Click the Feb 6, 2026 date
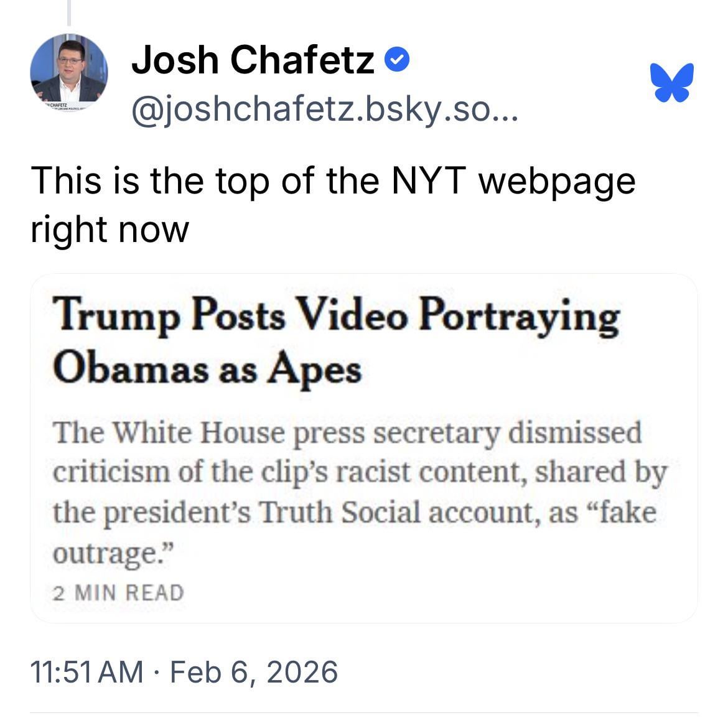 (253, 672)
